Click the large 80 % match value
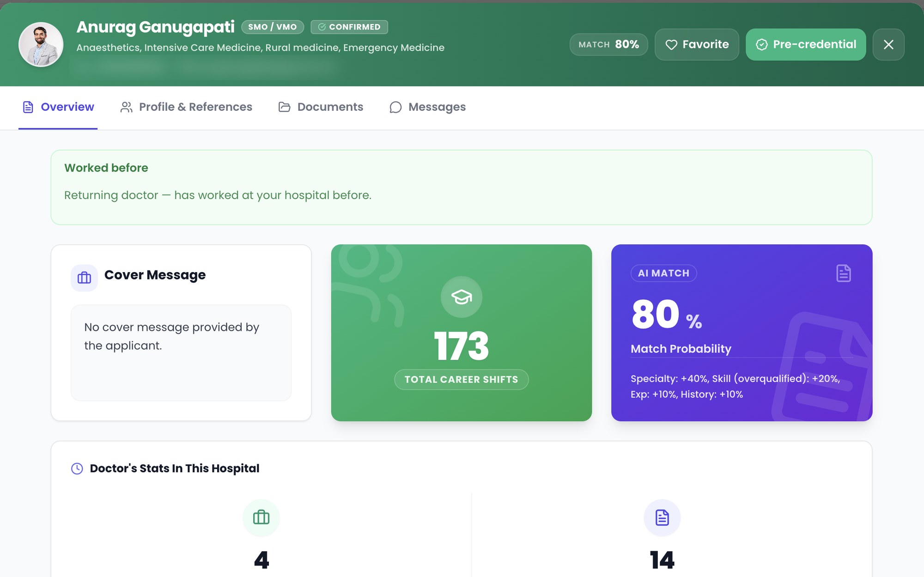 click(667, 315)
